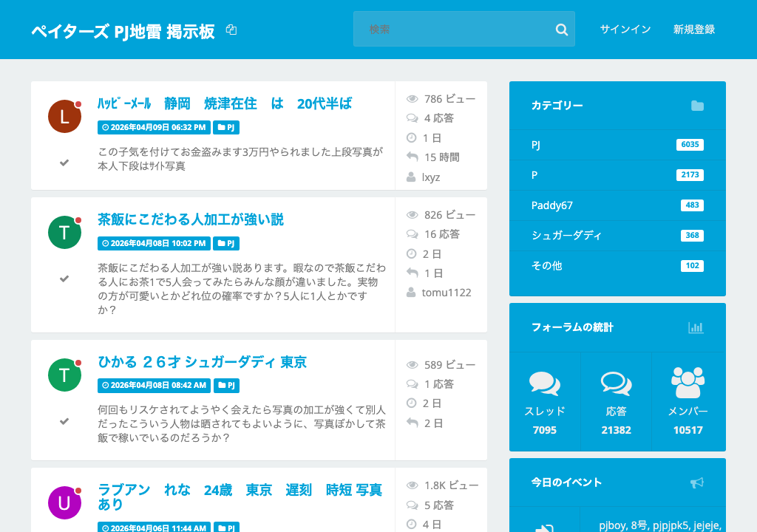
Task: Click inside the 検索 search field
Action: pos(444,29)
